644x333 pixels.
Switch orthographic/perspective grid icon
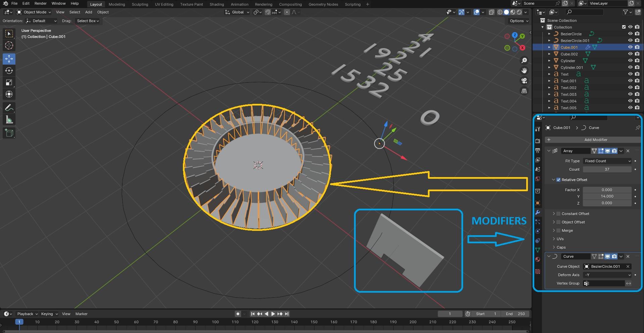tap(524, 91)
